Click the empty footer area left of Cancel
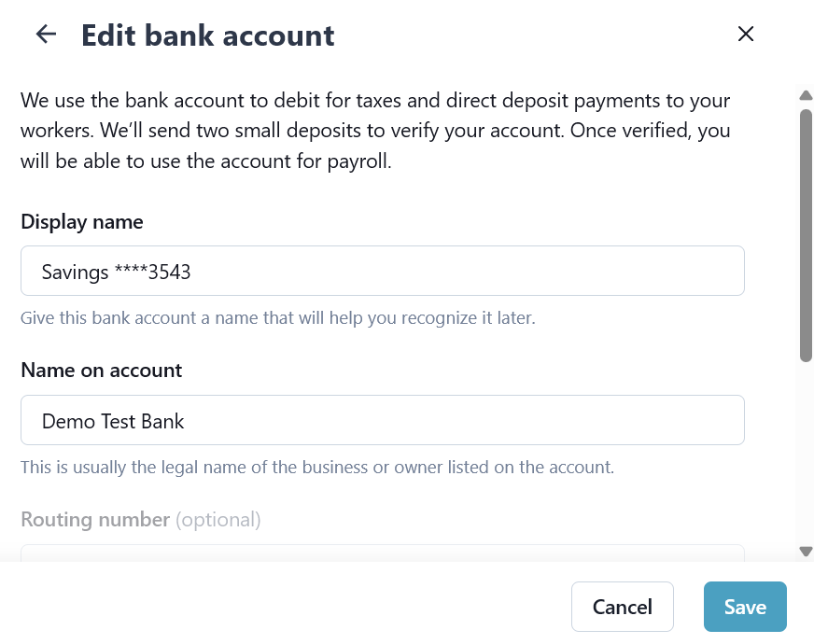The width and height of the screenshot is (814, 644). (280, 607)
